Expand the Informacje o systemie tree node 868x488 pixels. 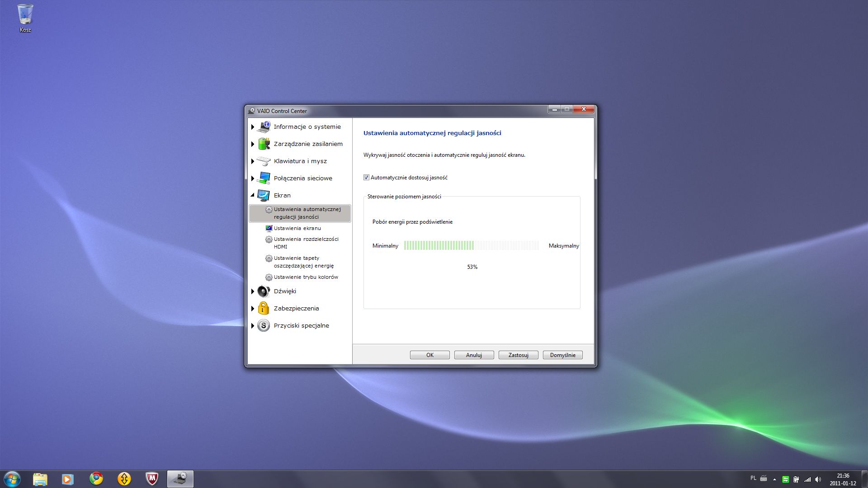point(253,127)
